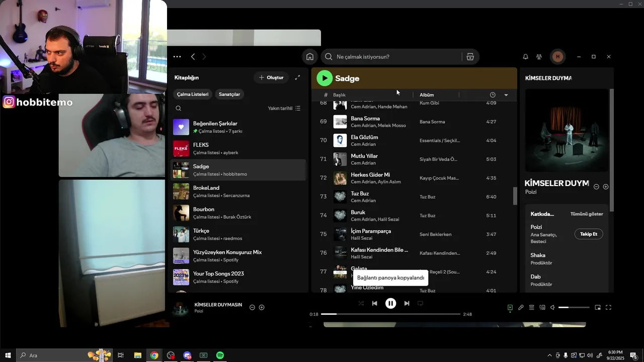The width and height of the screenshot is (644, 362).
Task: Click the album cover of 'Buruk'
Action: coord(340,216)
